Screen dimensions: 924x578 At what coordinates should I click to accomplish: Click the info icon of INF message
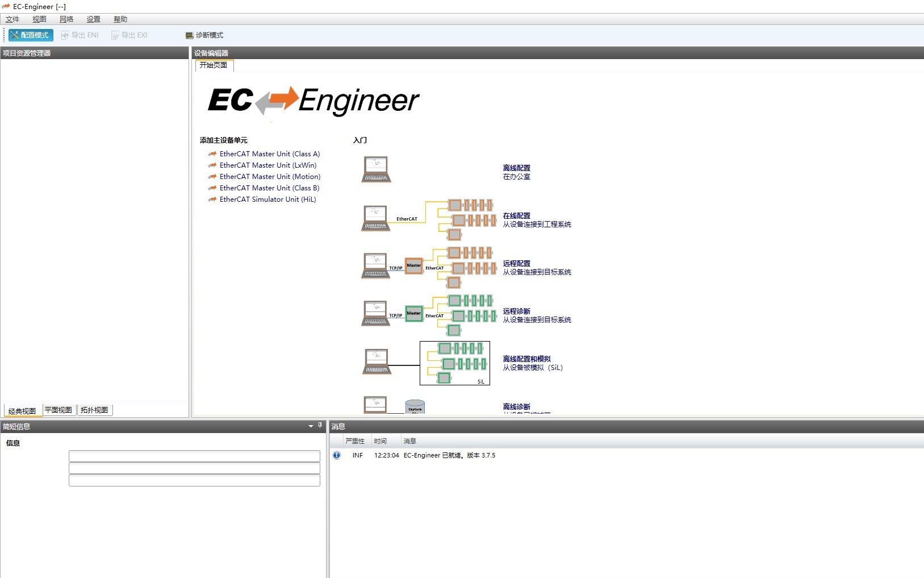[x=337, y=455]
